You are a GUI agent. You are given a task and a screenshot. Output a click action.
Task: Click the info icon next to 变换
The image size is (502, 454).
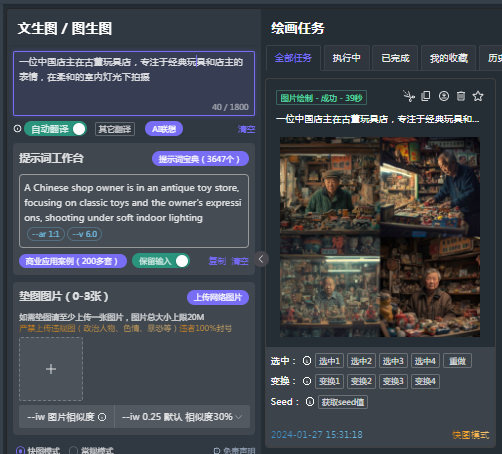click(307, 381)
